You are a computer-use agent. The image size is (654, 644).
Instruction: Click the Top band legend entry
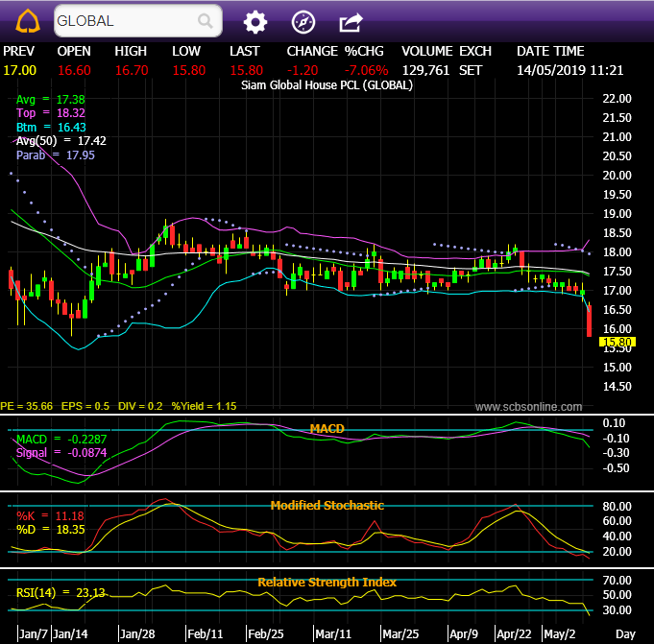50,113
